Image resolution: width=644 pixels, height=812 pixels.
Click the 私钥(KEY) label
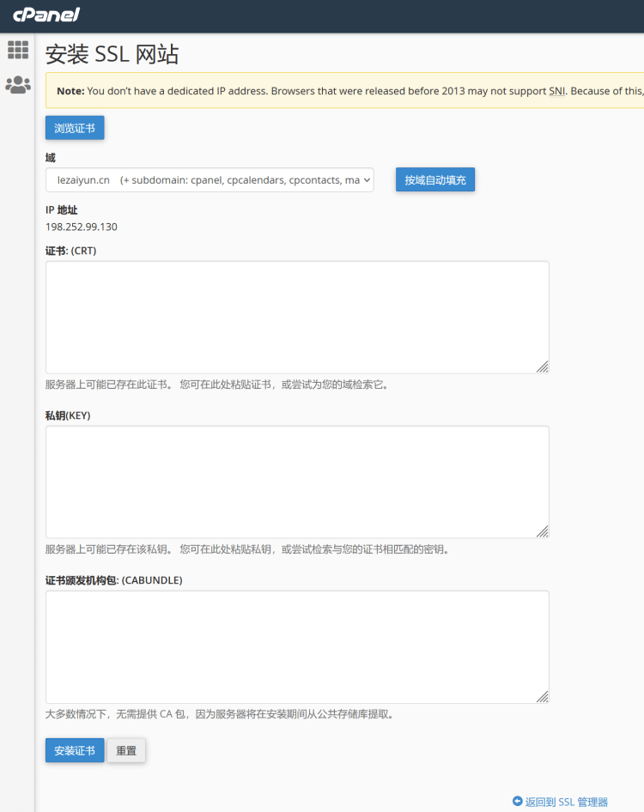pyautogui.click(x=68, y=415)
